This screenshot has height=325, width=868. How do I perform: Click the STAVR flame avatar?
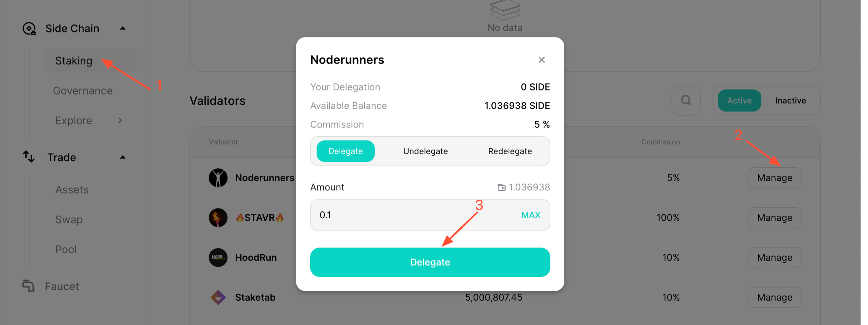click(218, 217)
